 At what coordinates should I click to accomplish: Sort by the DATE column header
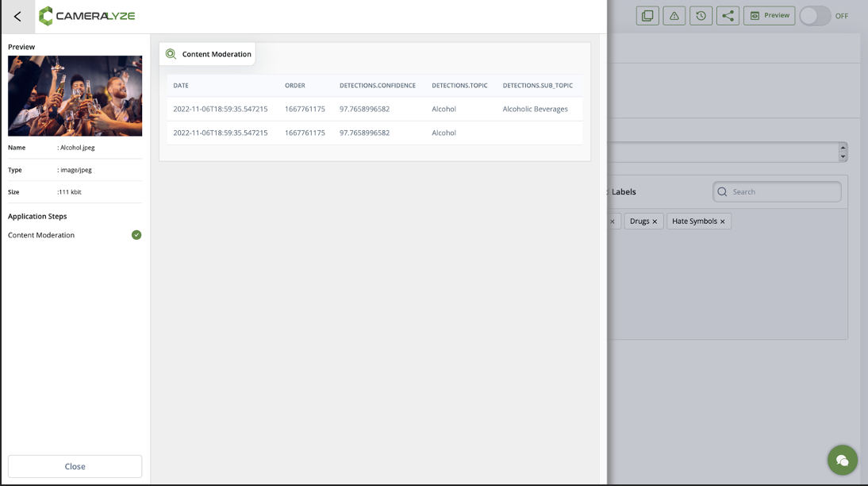pos(180,85)
